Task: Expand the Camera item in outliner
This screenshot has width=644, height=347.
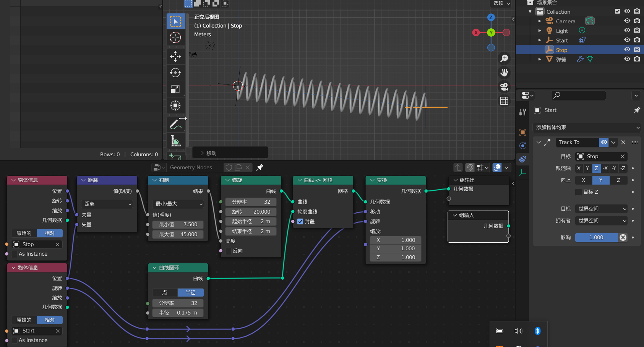Action: [540, 21]
